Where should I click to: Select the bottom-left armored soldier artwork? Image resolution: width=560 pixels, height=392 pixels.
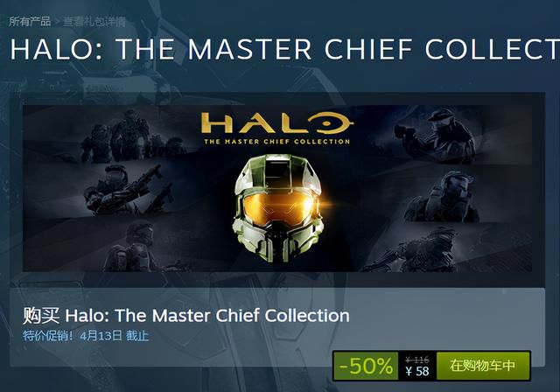133,247
